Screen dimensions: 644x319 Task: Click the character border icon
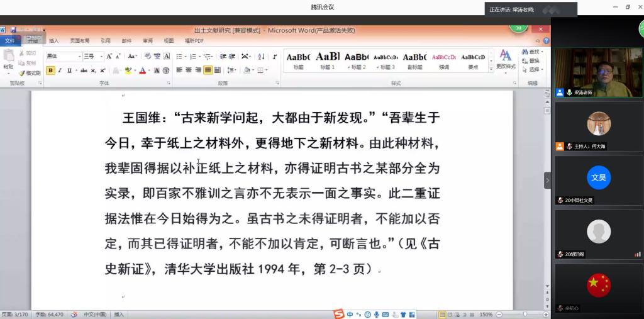coord(166,57)
